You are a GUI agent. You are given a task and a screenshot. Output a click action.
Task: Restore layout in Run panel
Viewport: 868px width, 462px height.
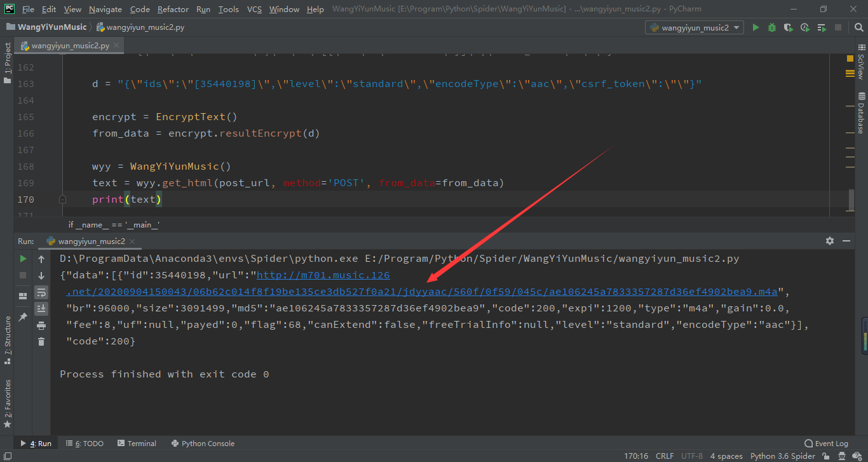pyautogui.click(x=23, y=296)
